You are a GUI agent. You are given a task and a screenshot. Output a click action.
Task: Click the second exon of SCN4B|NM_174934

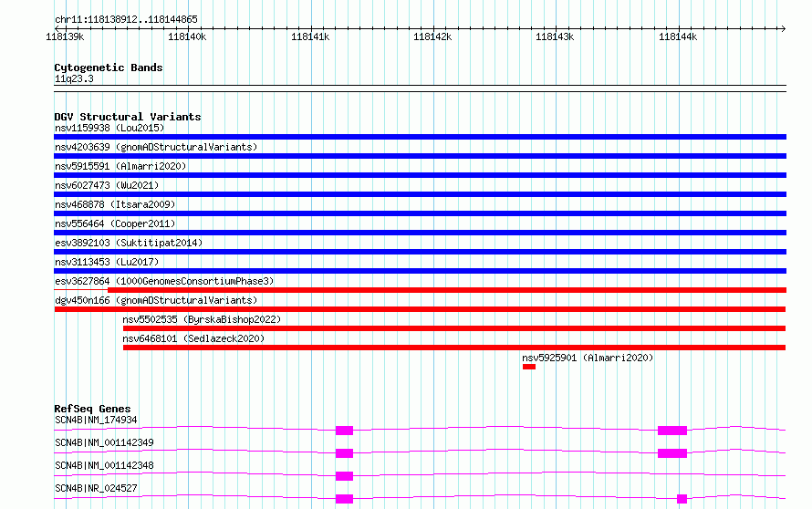(x=672, y=431)
